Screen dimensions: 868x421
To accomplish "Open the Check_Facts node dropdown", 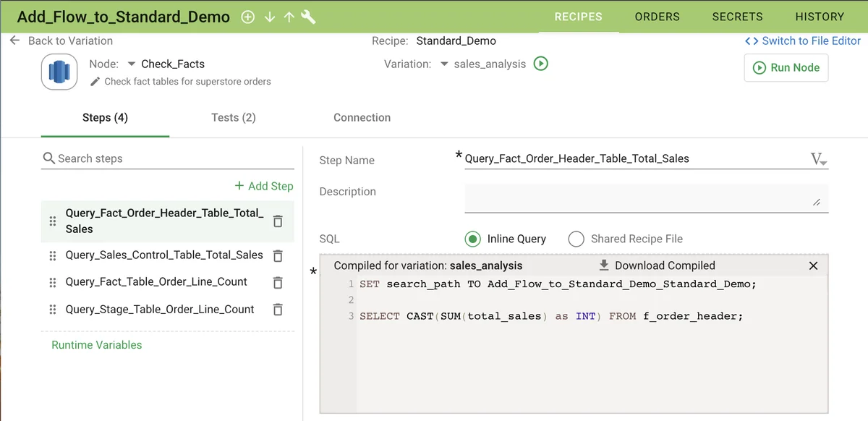I will (x=131, y=64).
